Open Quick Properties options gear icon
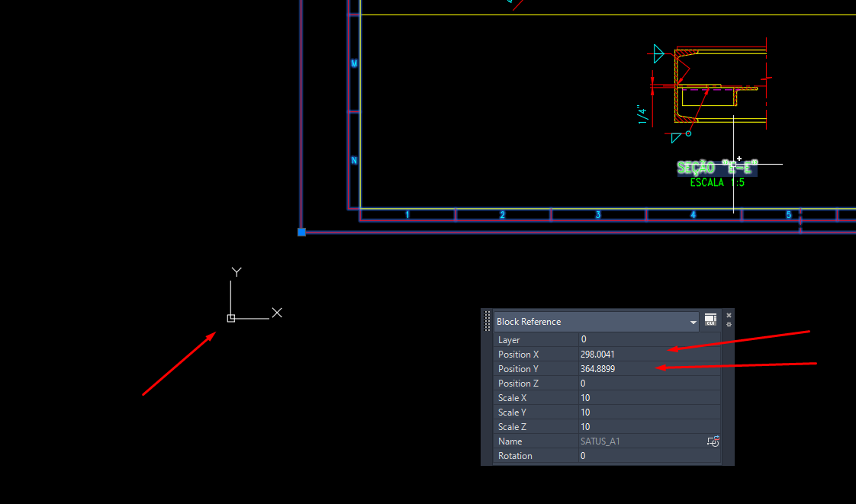 729,325
